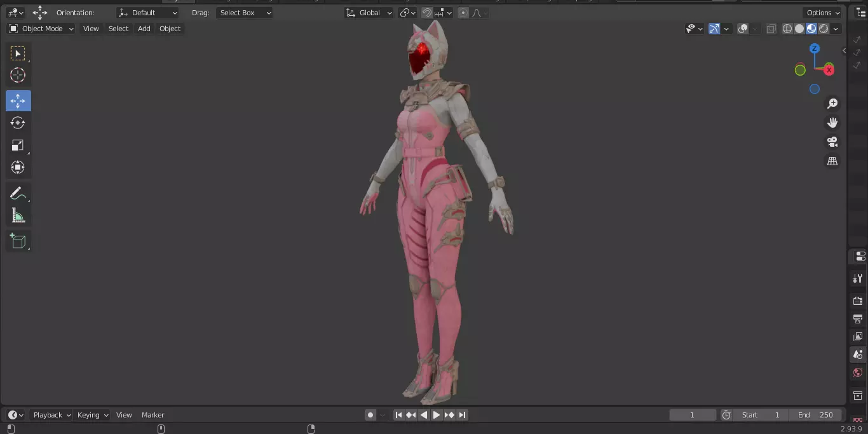Open the Object Mode dropdown
The height and width of the screenshot is (434, 868).
pyautogui.click(x=41, y=29)
